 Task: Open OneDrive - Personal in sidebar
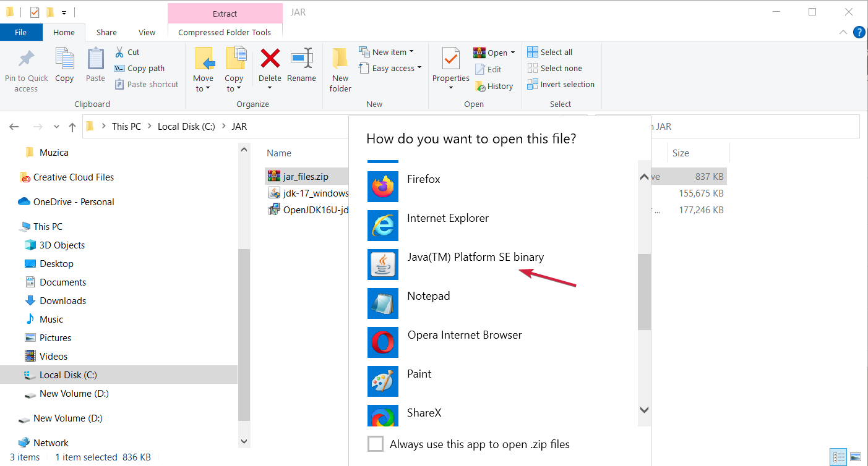67,202
